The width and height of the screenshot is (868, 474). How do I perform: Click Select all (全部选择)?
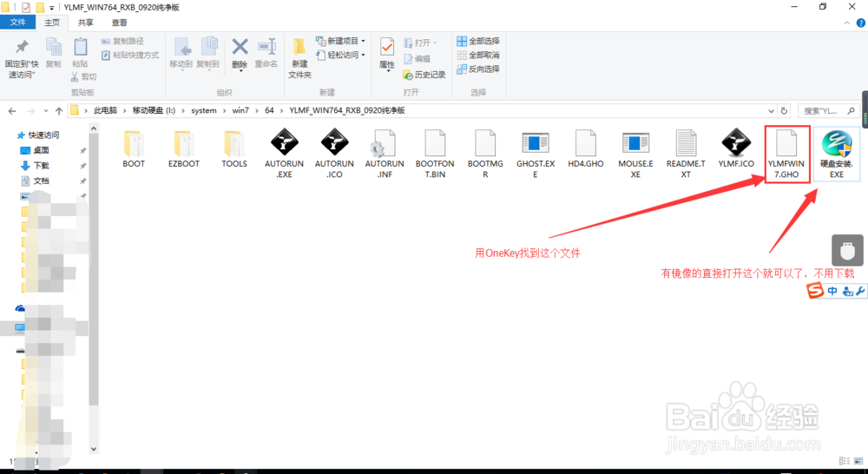pos(478,41)
